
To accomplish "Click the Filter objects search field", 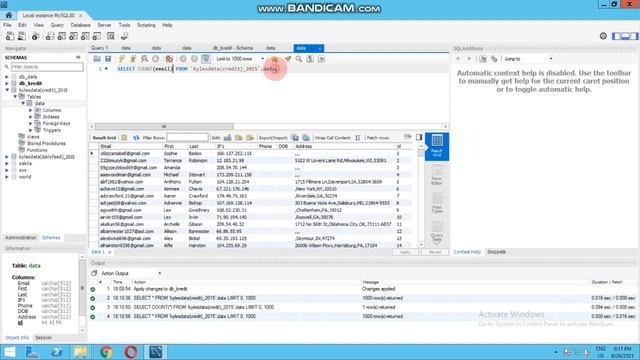I will 47,67.
